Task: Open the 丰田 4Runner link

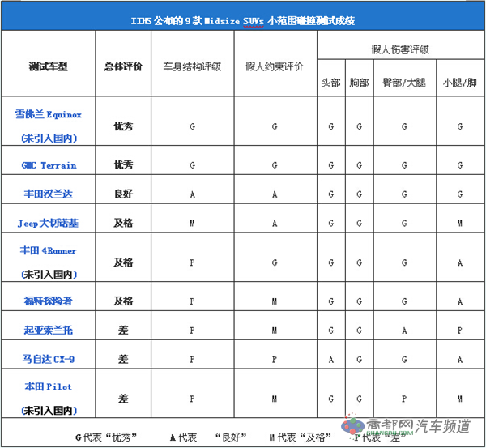Action: click(49, 250)
